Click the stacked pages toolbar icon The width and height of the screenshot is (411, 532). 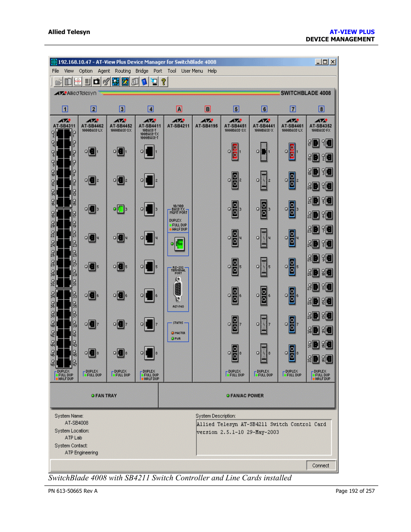point(135,82)
